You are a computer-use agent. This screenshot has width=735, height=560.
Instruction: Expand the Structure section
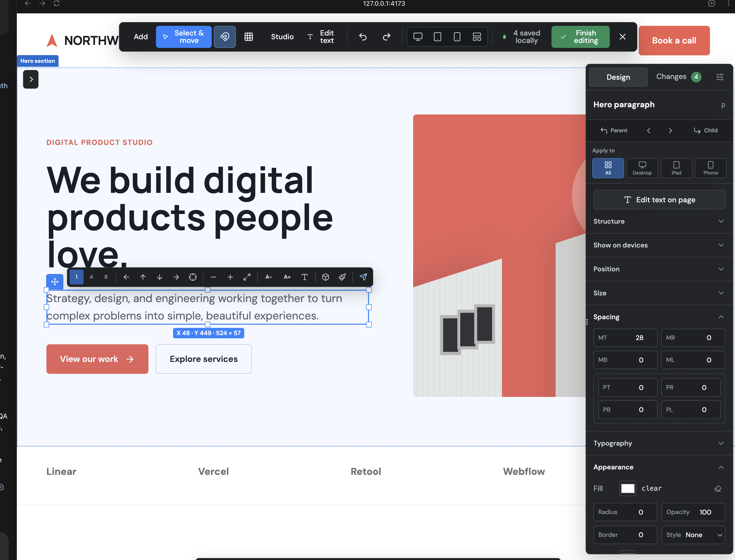coord(659,221)
